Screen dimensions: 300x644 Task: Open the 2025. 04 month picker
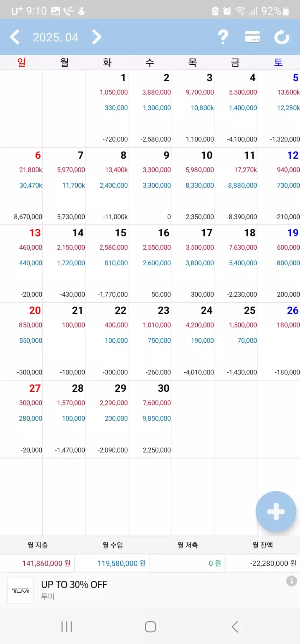55,37
